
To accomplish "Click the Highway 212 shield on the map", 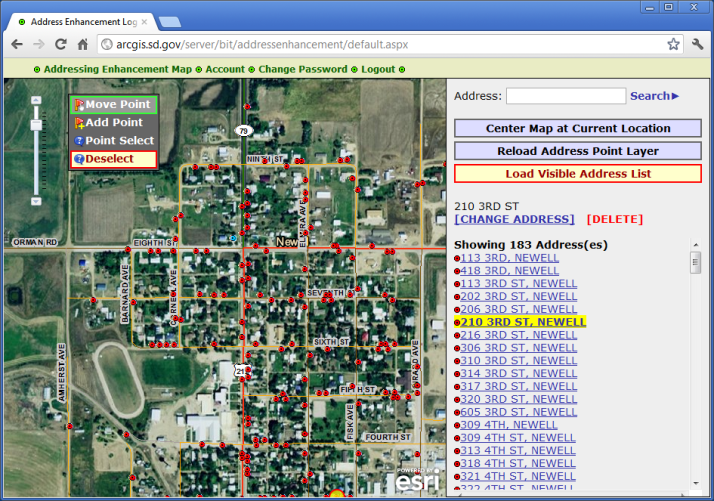I will coord(241,371).
